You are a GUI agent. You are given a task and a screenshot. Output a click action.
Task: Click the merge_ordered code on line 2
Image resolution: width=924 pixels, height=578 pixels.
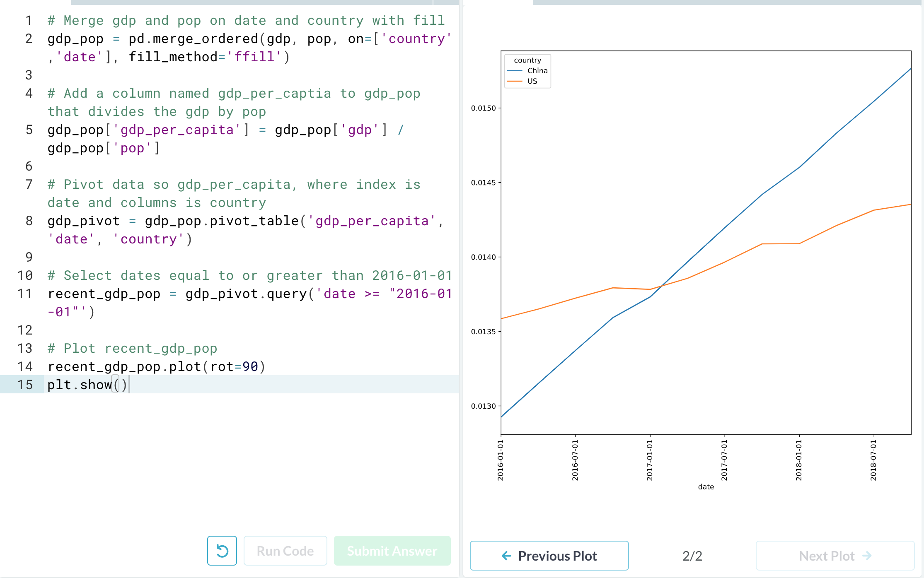pyautogui.click(x=205, y=39)
